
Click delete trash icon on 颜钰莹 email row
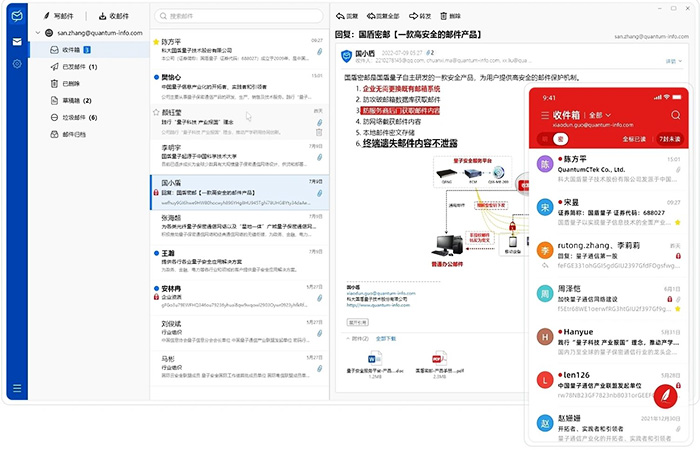click(319, 132)
